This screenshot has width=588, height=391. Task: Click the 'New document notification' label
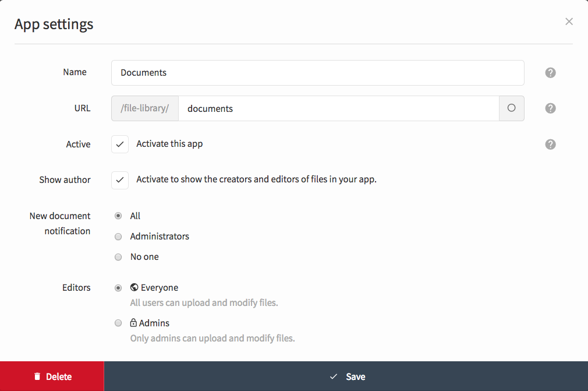tap(60, 224)
